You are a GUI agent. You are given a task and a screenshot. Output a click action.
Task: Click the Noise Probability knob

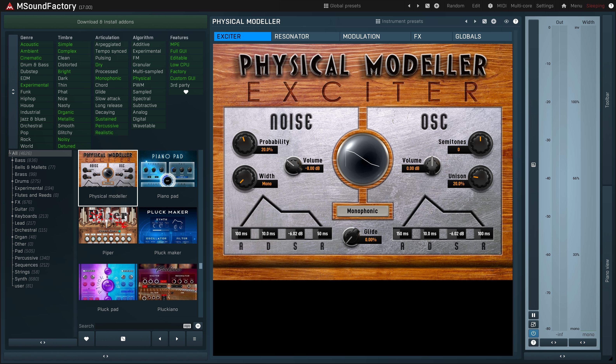pos(244,143)
